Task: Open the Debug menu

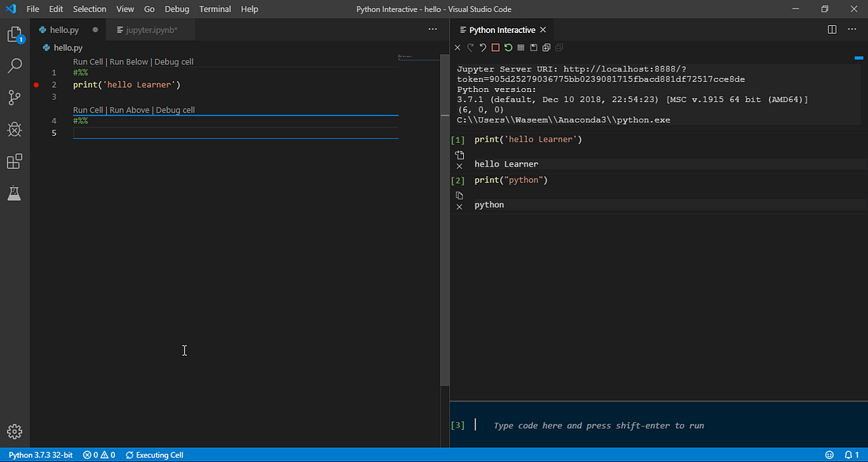Action: [176, 9]
